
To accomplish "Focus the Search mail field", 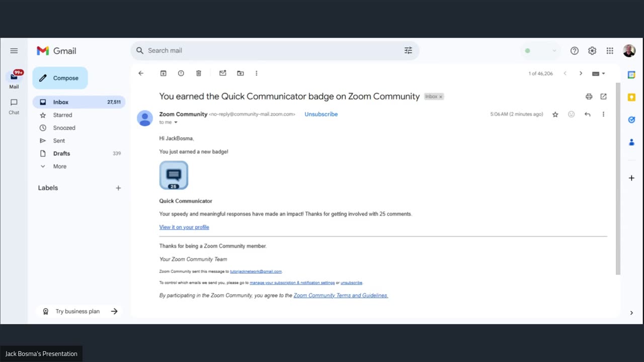I will (275, 50).
